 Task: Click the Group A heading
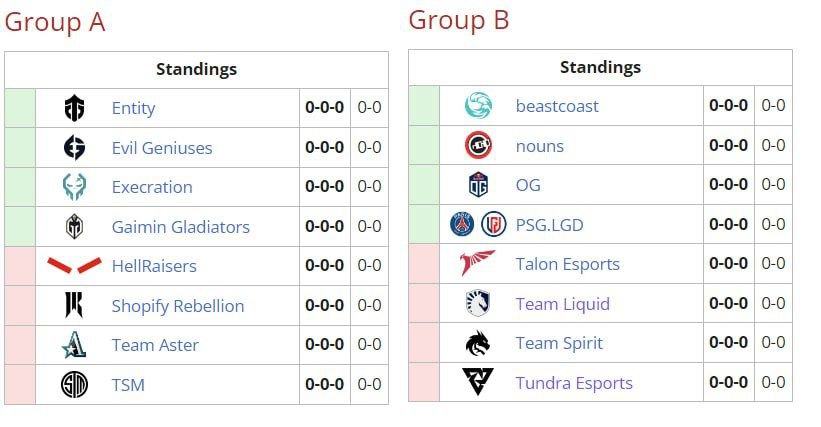[55, 22]
